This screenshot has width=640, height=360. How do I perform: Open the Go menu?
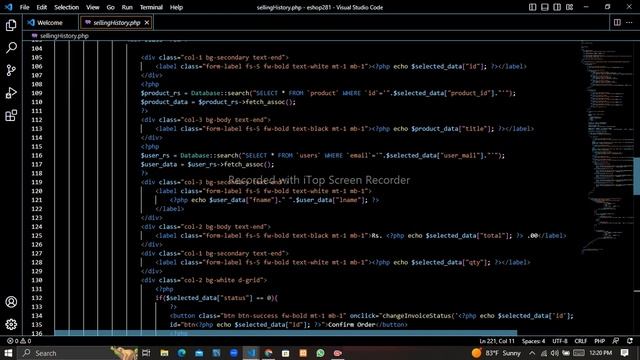point(110,7)
